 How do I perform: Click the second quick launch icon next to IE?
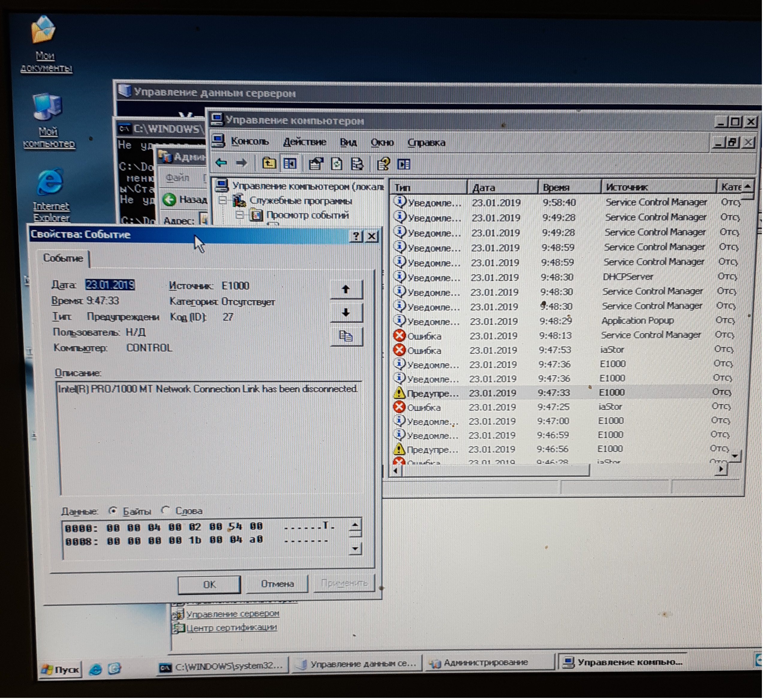click(x=114, y=669)
